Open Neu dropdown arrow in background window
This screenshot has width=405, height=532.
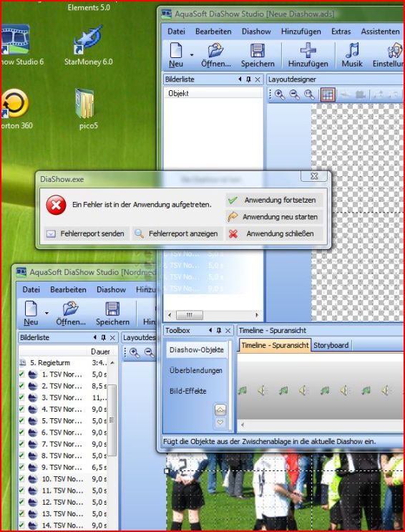pyautogui.click(x=47, y=313)
